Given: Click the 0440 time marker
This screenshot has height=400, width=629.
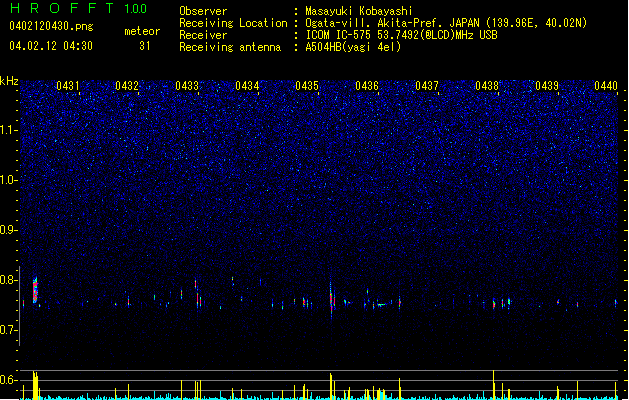Looking at the screenshot, I should [x=606, y=86].
